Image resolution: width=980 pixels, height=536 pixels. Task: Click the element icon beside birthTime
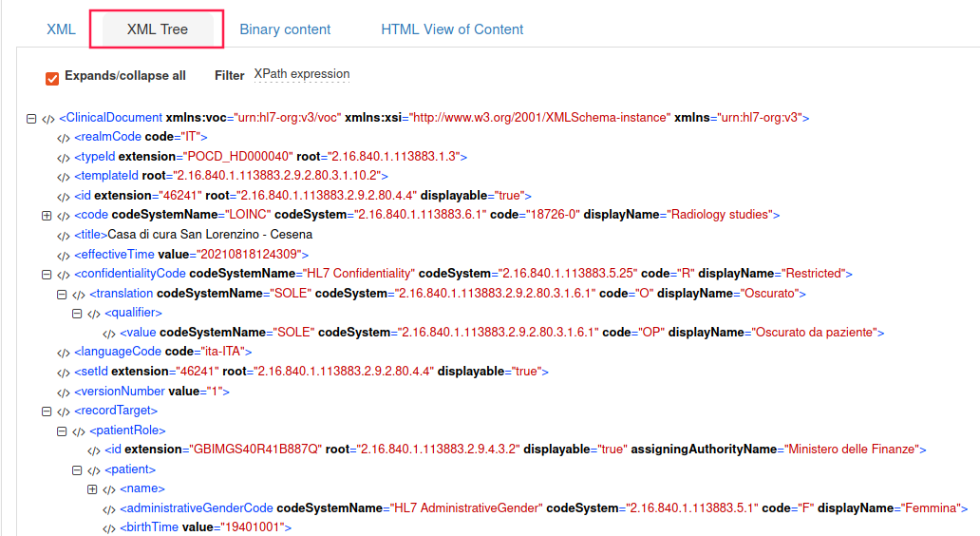108,528
